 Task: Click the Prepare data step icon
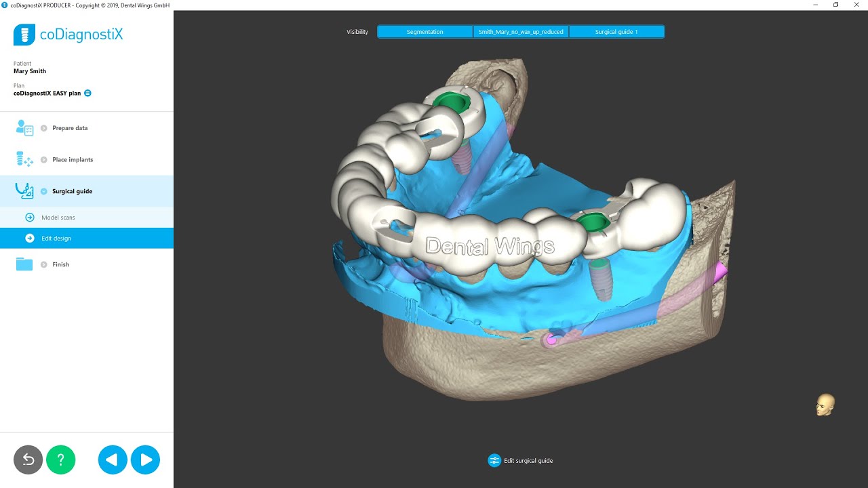(24, 128)
